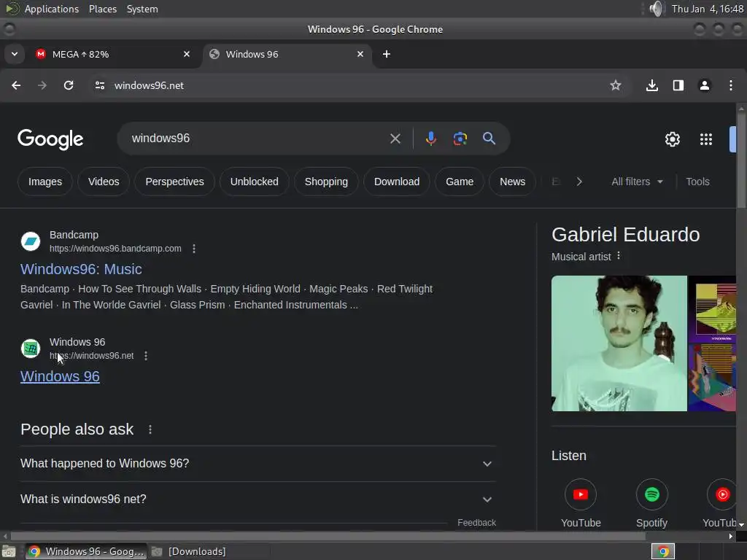The height and width of the screenshot is (560, 747).
Task: Open Chrome profile menu
Action: (x=705, y=85)
